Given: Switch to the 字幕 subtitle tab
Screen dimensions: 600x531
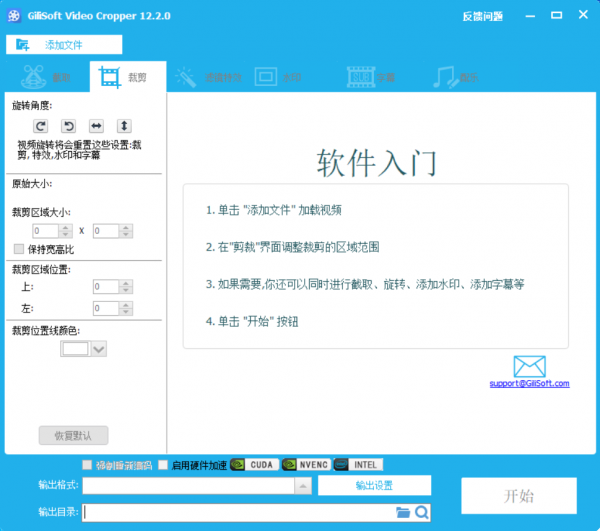Looking at the screenshot, I should pos(371,77).
